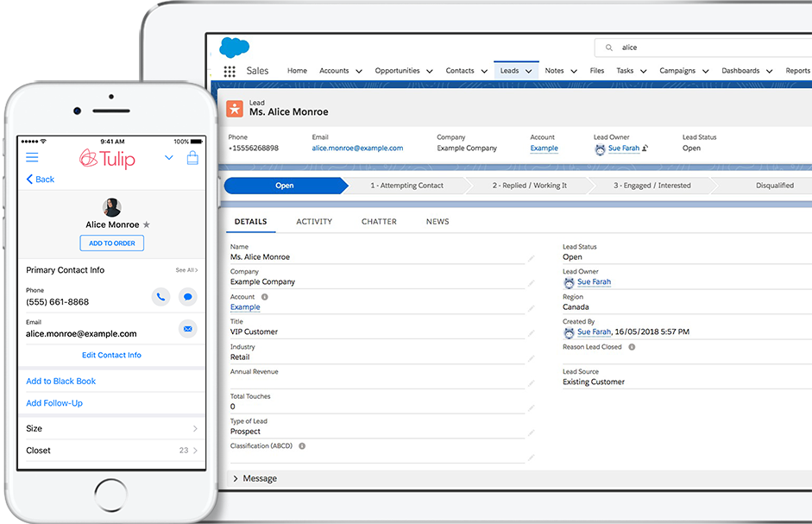Click info icon beside Reason Lead Closed
Viewport: 812px width, 524px height.
632,347
